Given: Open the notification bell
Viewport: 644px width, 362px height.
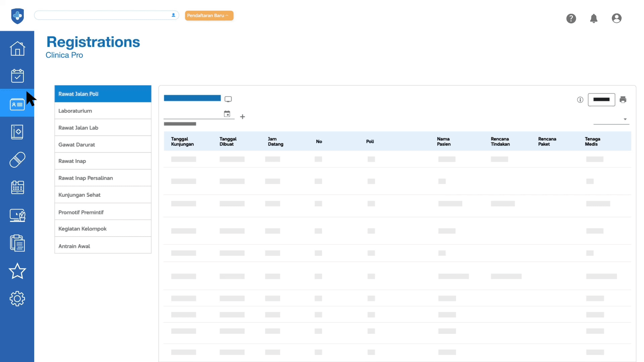Looking at the screenshot, I should click(x=594, y=18).
